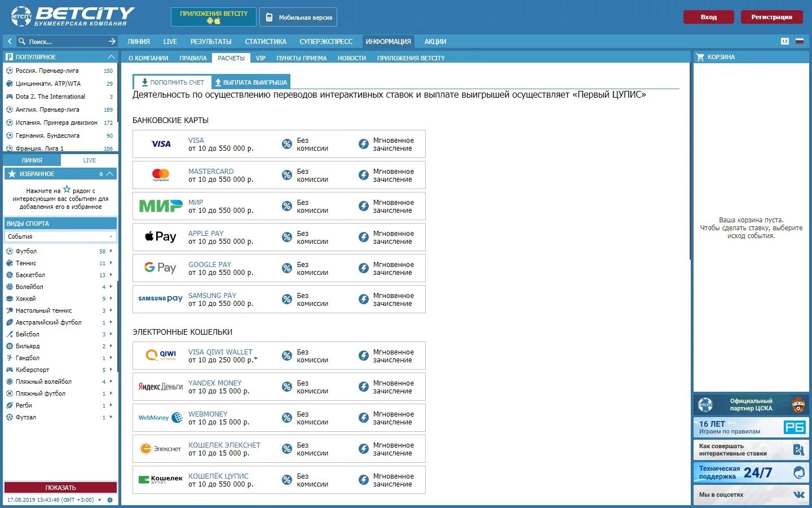Click the star icon in favorites hint

67,190
